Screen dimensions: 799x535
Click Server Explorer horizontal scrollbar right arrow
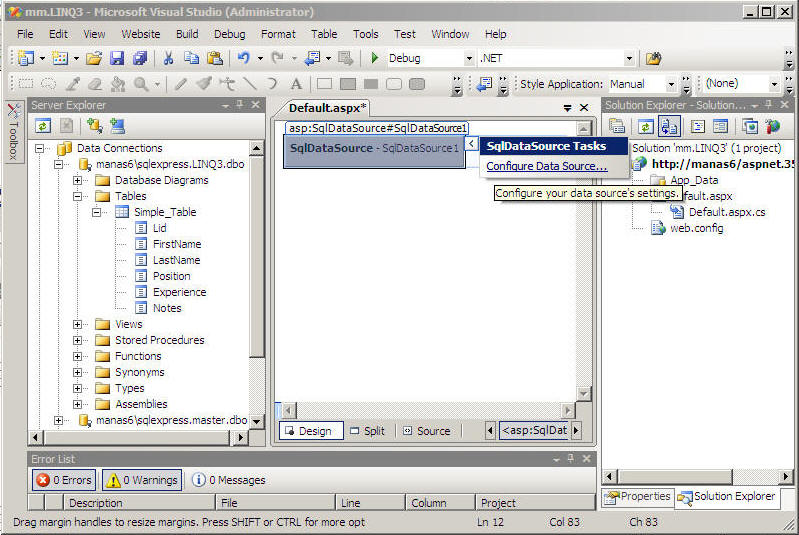pos(241,437)
